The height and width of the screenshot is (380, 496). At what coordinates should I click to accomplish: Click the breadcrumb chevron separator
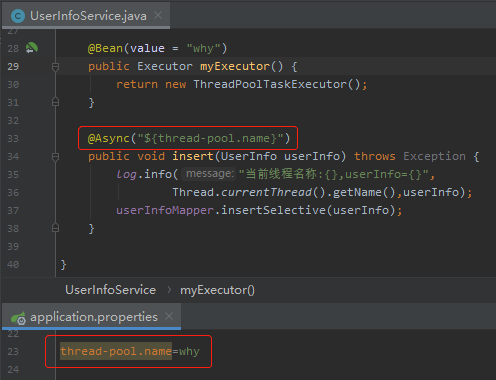click(x=169, y=290)
